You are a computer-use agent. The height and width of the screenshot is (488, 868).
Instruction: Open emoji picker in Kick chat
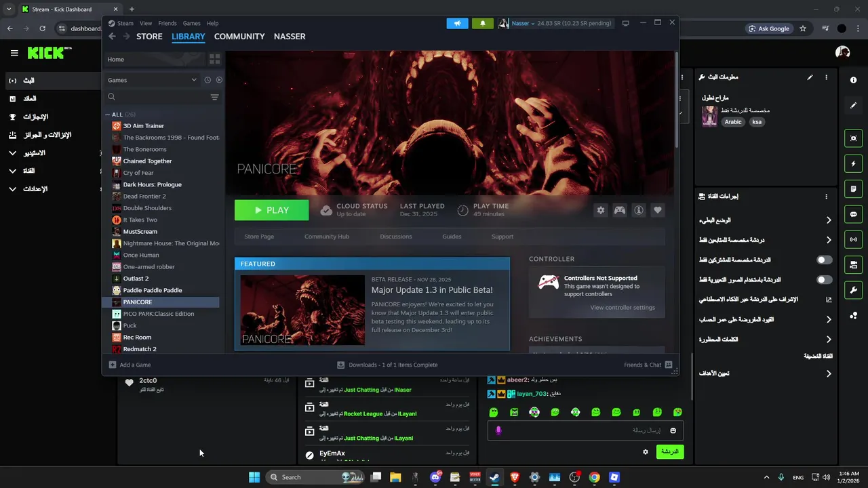pos(673,430)
